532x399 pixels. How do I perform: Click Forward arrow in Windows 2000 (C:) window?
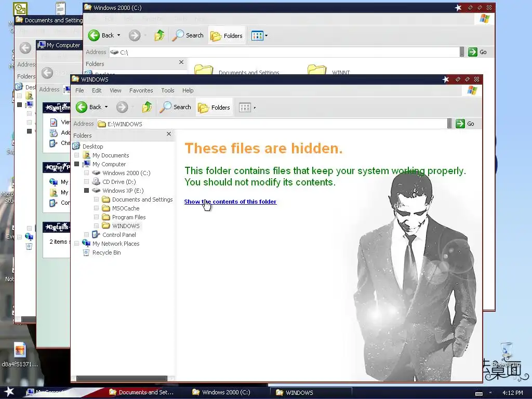tap(135, 35)
